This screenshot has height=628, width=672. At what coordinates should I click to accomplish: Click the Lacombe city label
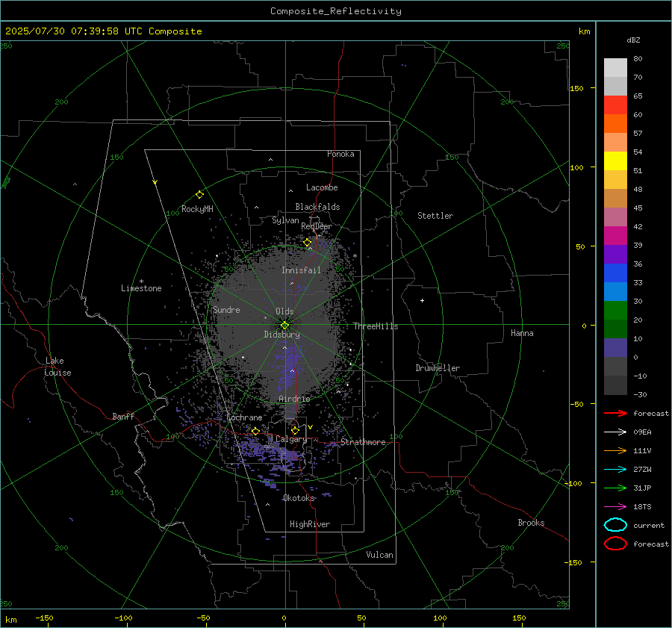click(x=322, y=187)
